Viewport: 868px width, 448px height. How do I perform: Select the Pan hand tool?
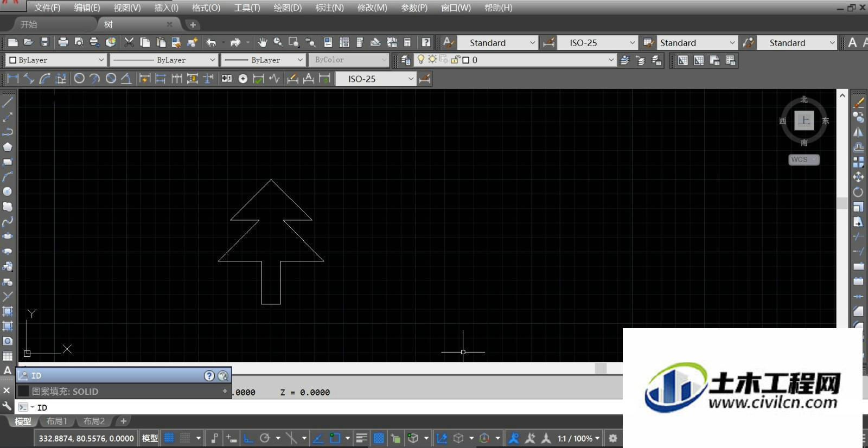pyautogui.click(x=263, y=42)
